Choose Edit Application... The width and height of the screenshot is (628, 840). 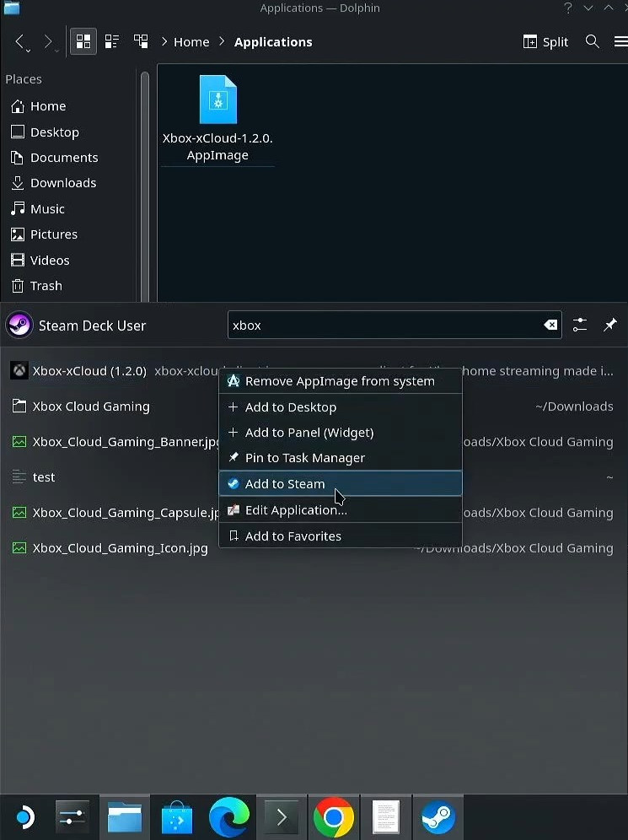pos(341,510)
